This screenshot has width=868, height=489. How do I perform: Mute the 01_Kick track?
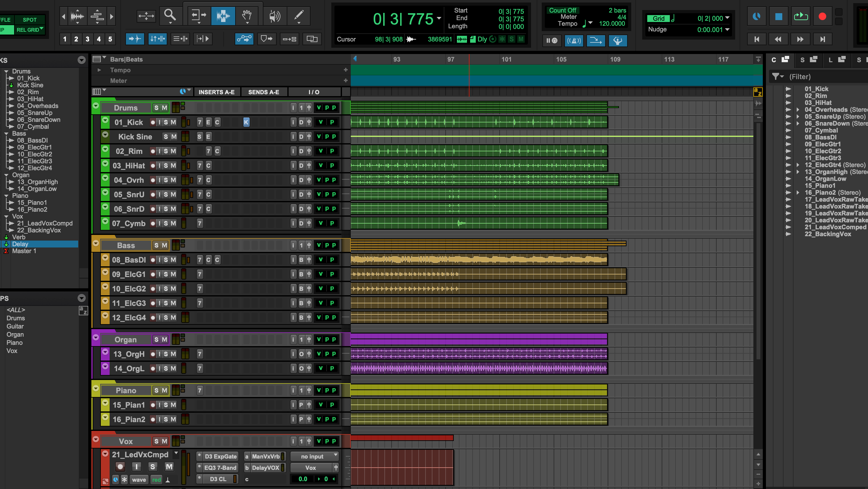click(173, 122)
